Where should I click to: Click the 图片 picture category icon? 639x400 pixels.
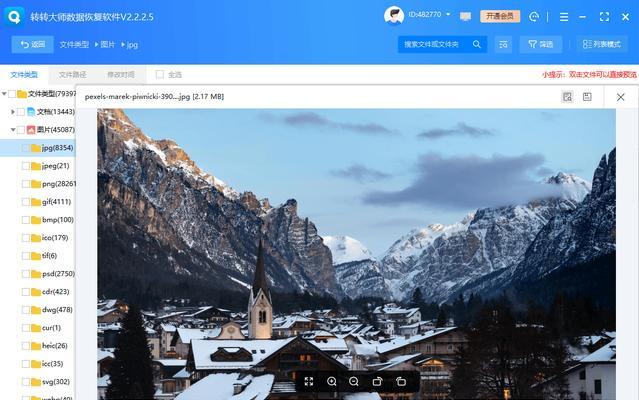pyautogui.click(x=31, y=130)
